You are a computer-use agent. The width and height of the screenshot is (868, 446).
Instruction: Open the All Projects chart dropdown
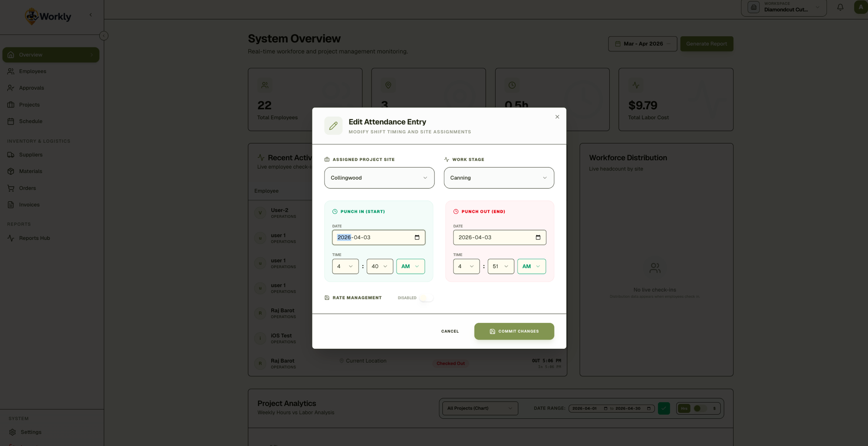(x=479, y=408)
